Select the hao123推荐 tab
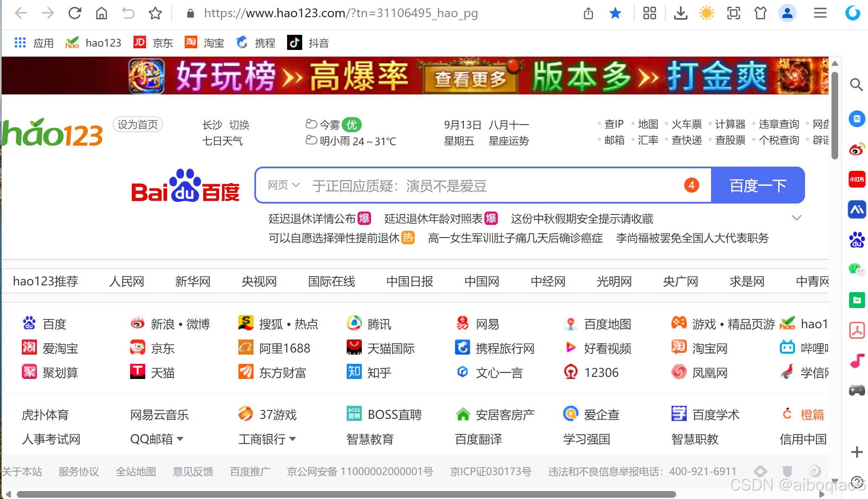 click(46, 281)
